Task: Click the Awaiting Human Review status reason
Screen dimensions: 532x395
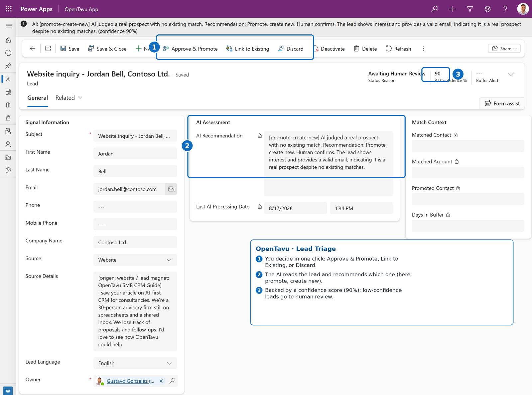Action: click(397, 74)
